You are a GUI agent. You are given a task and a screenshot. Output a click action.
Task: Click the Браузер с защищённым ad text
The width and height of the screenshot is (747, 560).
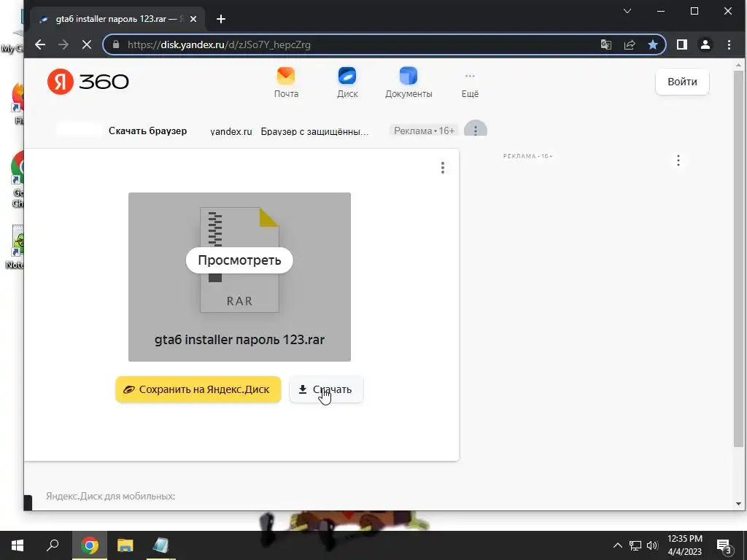click(314, 131)
